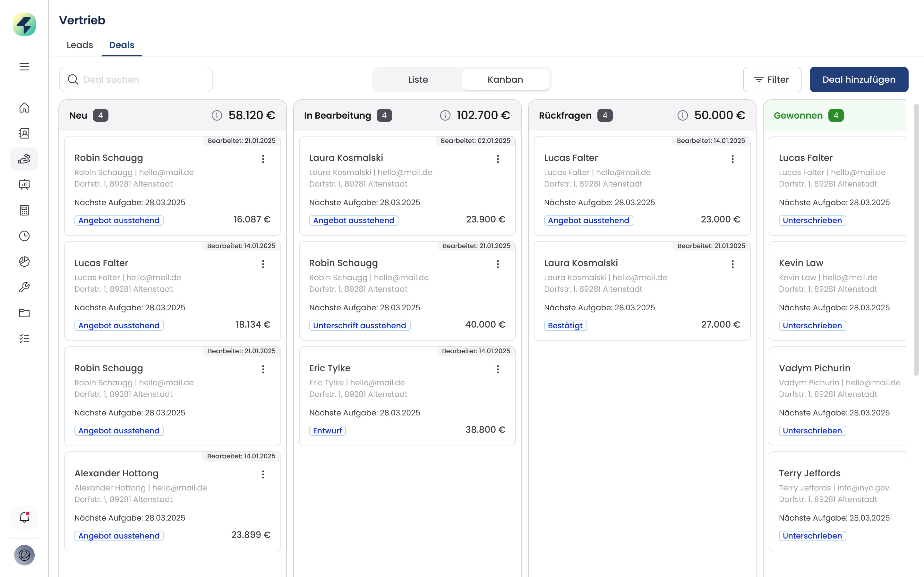Open options menu on Rückfragen Laura Kosmalski card
Screen dimensions: 924x577
click(732, 264)
